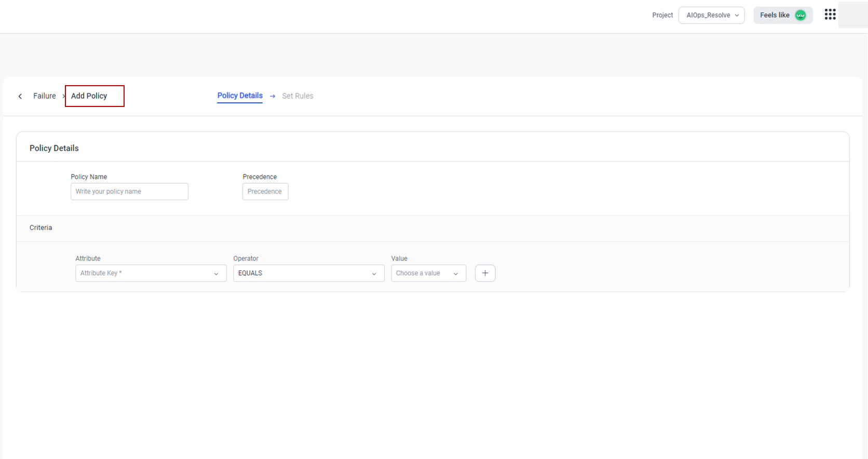Focus the Policy Name text field
The width and height of the screenshot is (868, 459).
pyautogui.click(x=129, y=192)
